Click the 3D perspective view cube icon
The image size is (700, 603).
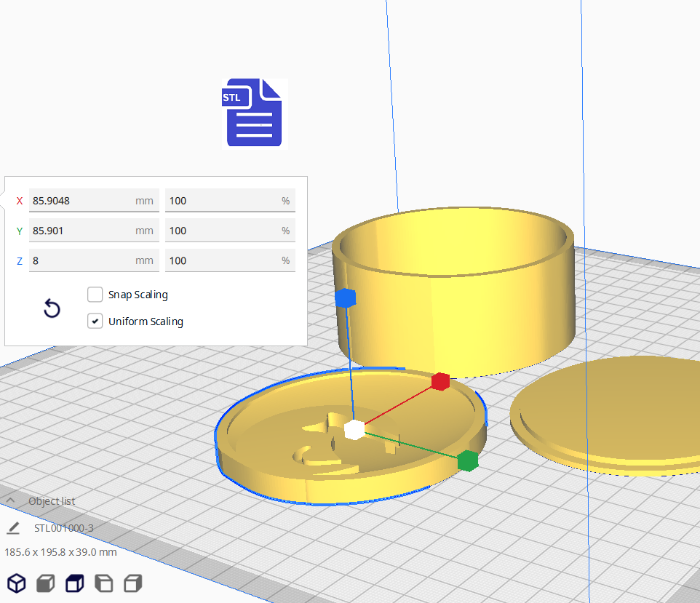click(17, 583)
